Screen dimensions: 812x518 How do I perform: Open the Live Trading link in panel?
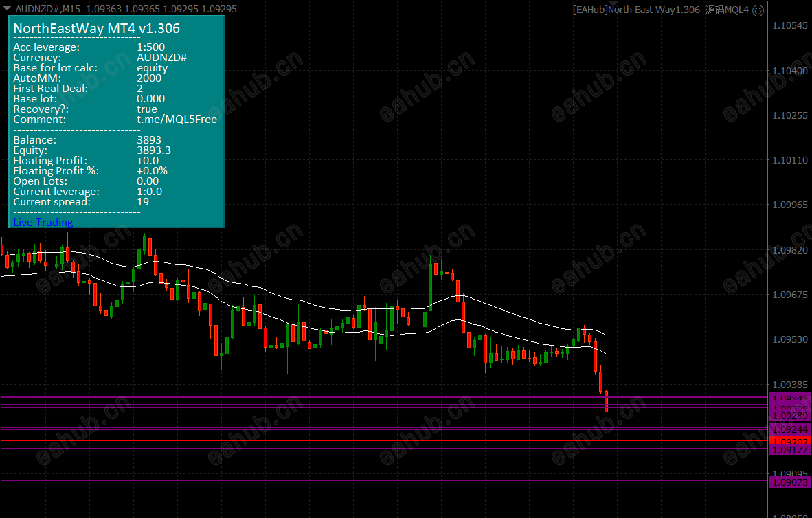(x=43, y=222)
